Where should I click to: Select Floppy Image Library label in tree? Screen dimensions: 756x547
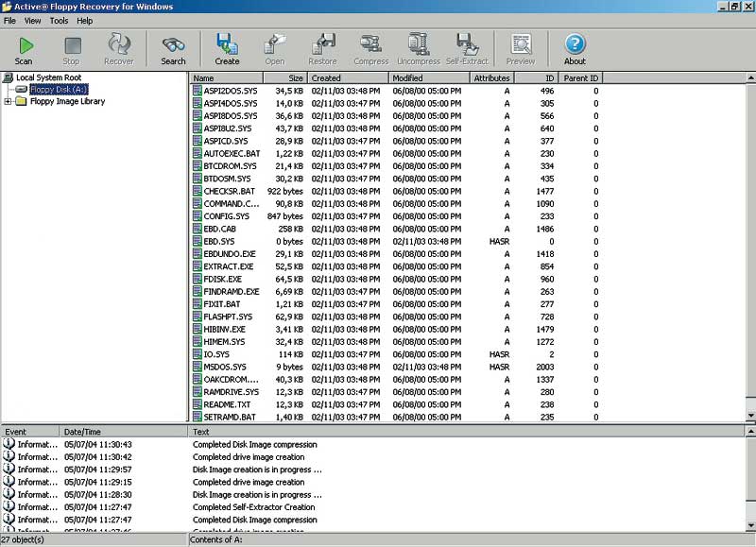67,101
